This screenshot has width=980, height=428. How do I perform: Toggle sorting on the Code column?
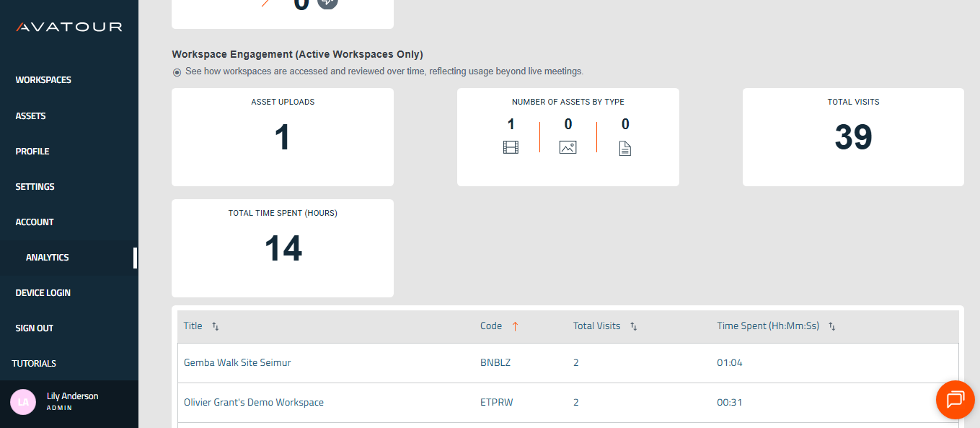coord(515,326)
